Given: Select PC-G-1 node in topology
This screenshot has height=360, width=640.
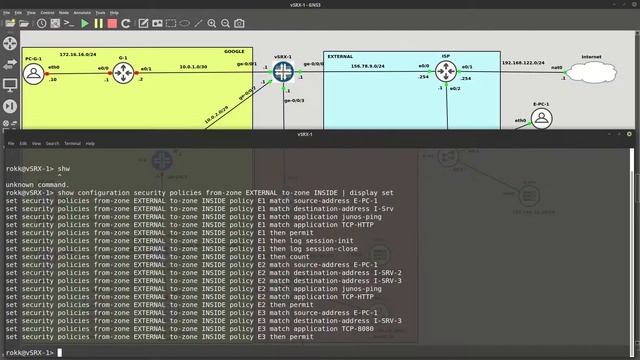Looking at the screenshot, I should click(33, 74).
